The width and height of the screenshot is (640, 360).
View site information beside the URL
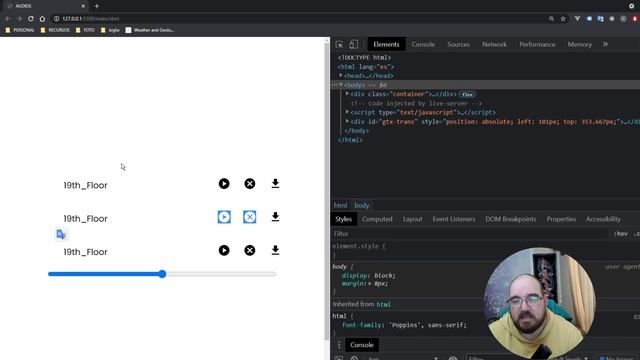[x=57, y=19]
